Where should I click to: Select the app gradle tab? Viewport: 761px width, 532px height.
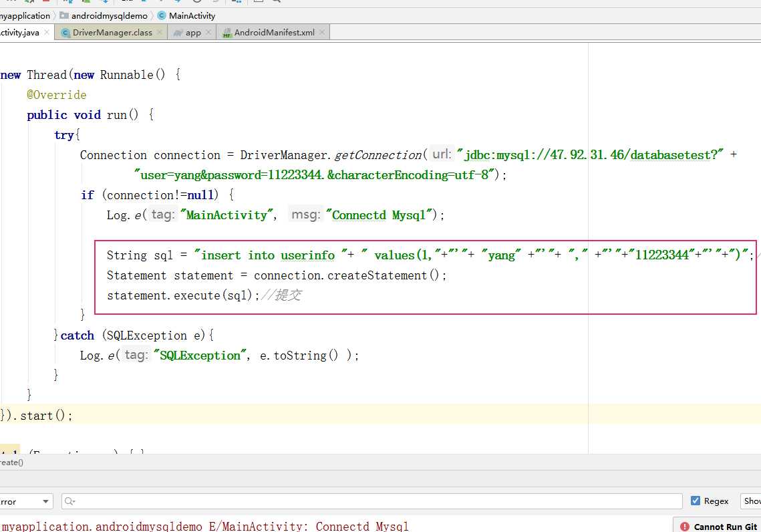point(193,33)
